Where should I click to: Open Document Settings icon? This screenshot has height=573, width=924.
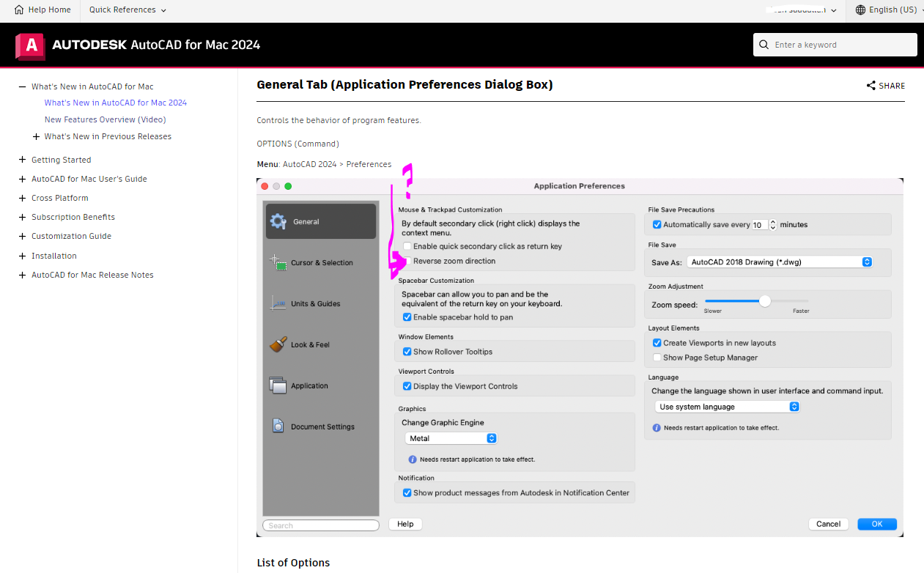pyautogui.click(x=278, y=426)
